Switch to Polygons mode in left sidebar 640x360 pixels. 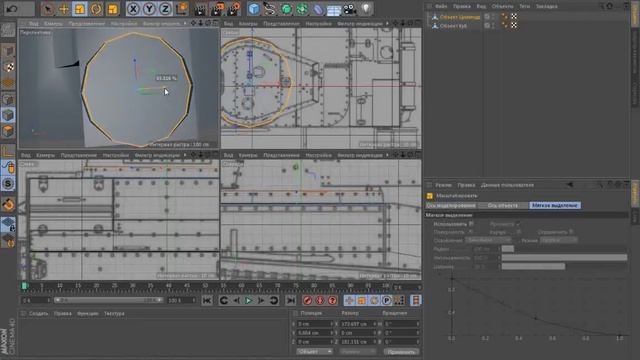tap(8, 131)
